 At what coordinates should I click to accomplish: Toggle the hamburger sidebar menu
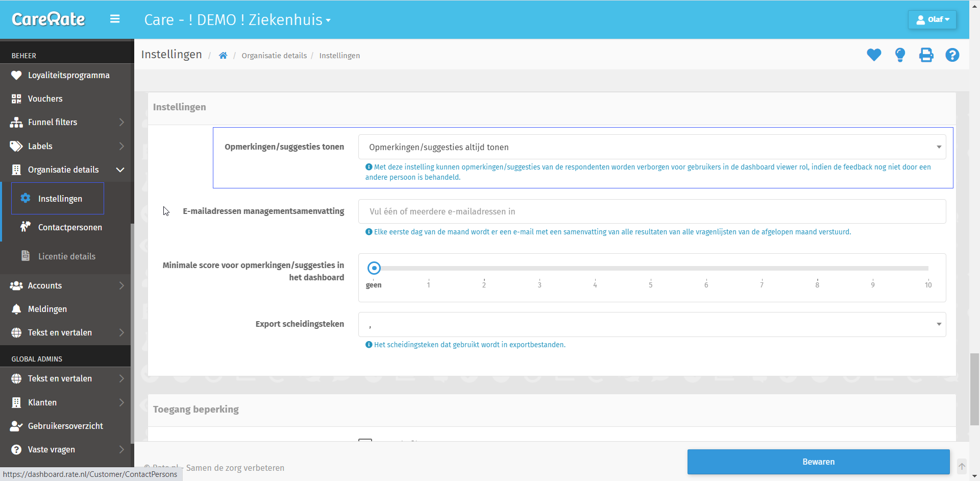(115, 19)
